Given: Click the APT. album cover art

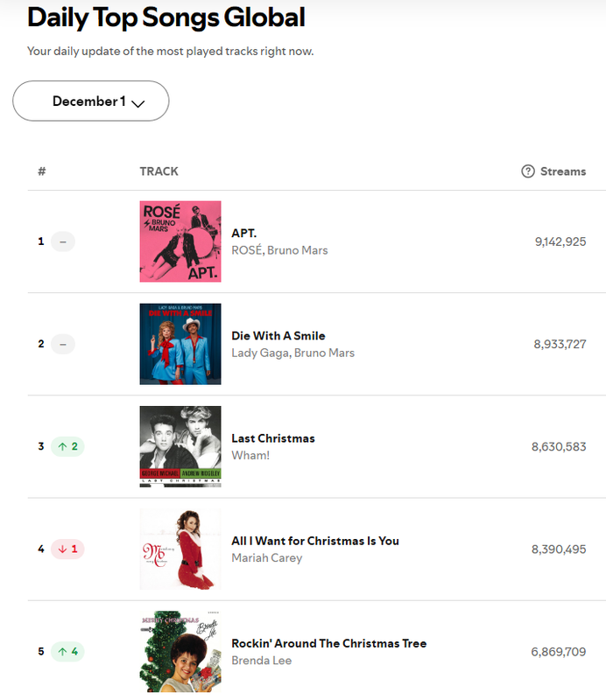Looking at the screenshot, I should pyautogui.click(x=180, y=241).
